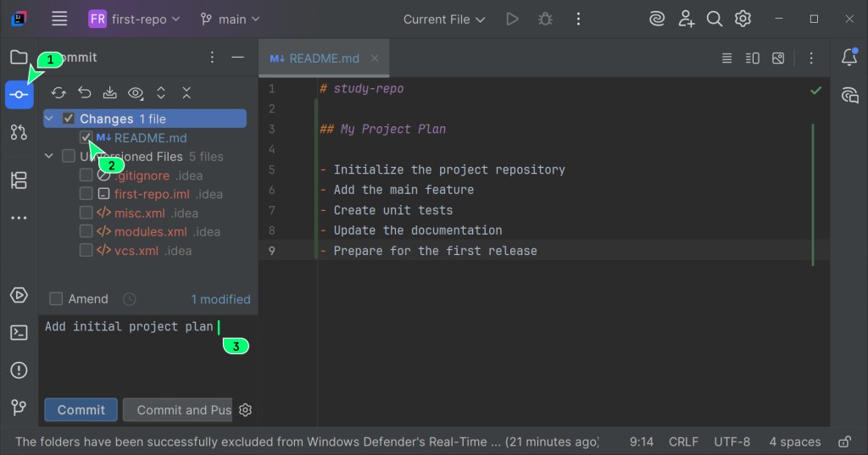
Task: Click the 1 modified link
Action: (220, 299)
